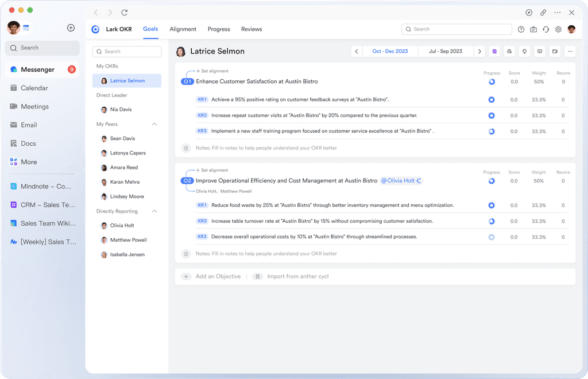Open the [Weekly] Sales T... pinned item

click(x=42, y=242)
